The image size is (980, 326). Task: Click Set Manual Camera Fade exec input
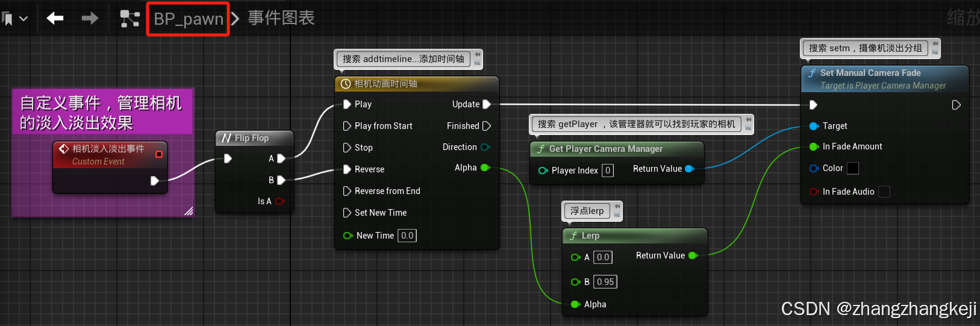click(x=813, y=105)
